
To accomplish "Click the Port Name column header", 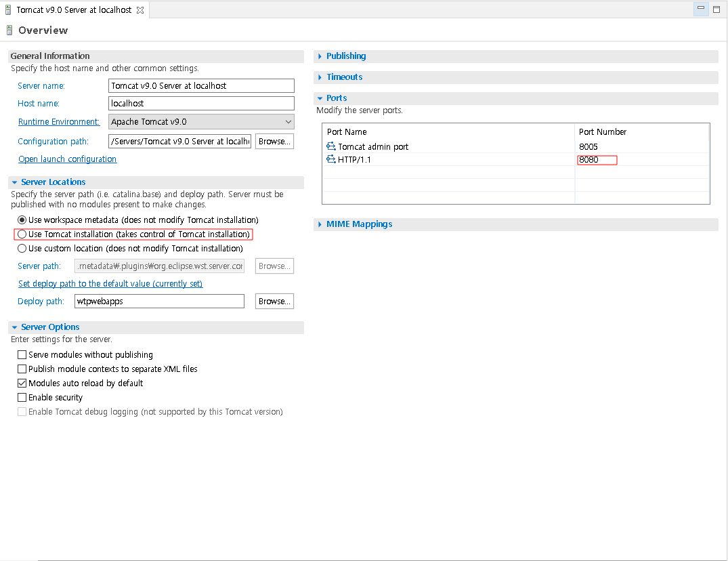I will pos(448,132).
